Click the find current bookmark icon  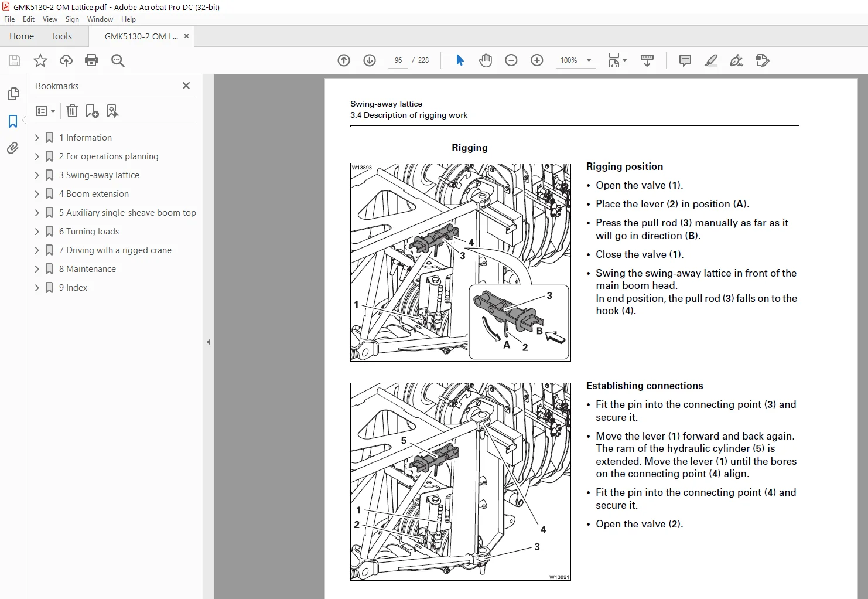pos(112,111)
